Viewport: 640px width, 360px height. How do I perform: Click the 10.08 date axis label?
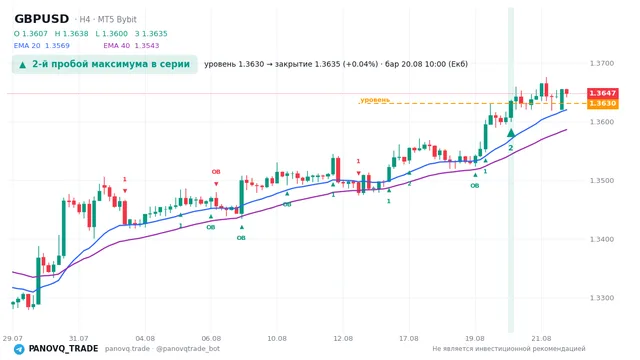(277, 338)
